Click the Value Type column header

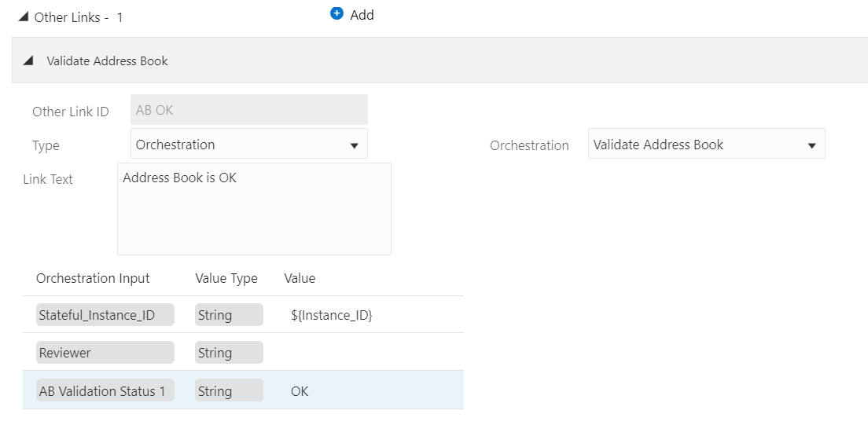[x=226, y=278]
